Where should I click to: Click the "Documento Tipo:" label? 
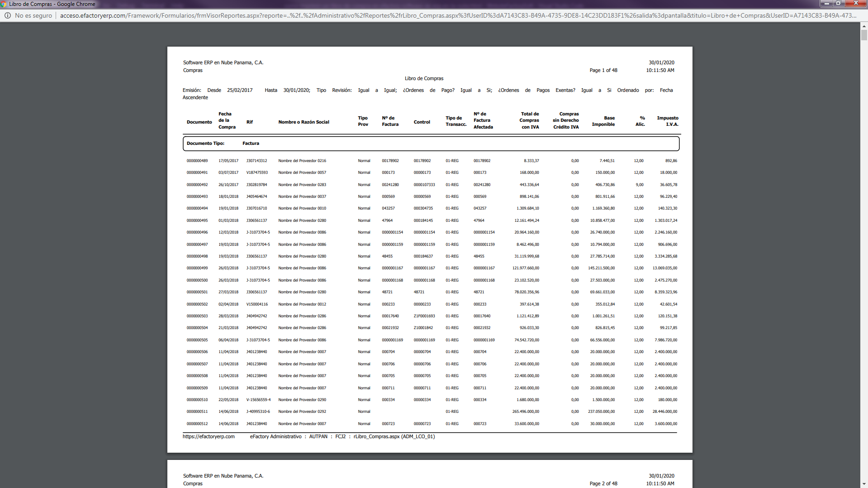point(205,144)
